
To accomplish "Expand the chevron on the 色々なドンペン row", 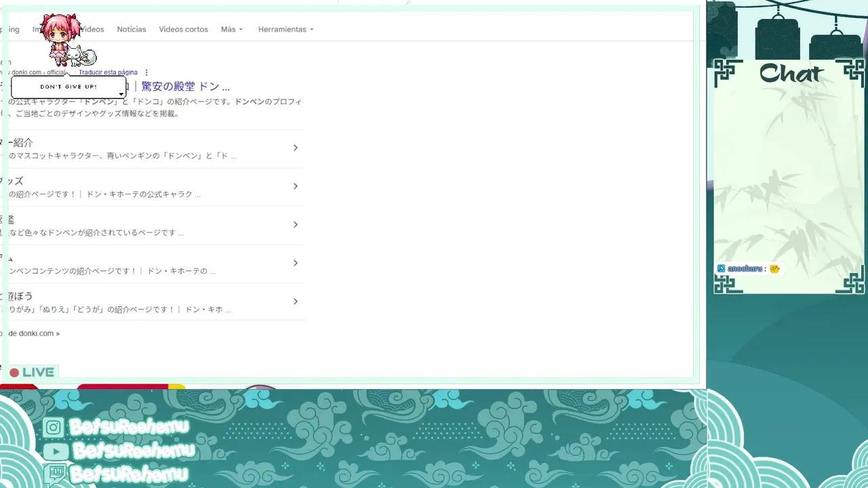I will pyautogui.click(x=295, y=224).
